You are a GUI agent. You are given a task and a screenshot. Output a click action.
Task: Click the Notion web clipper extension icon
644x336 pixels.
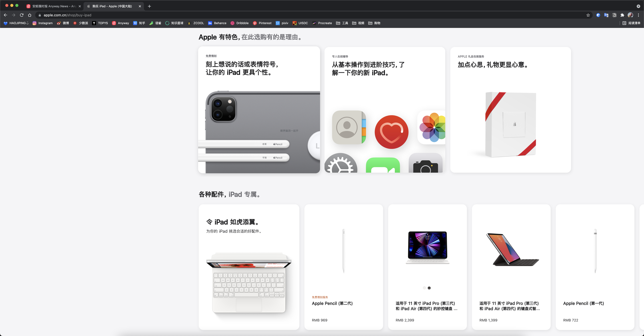click(x=614, y=15)
